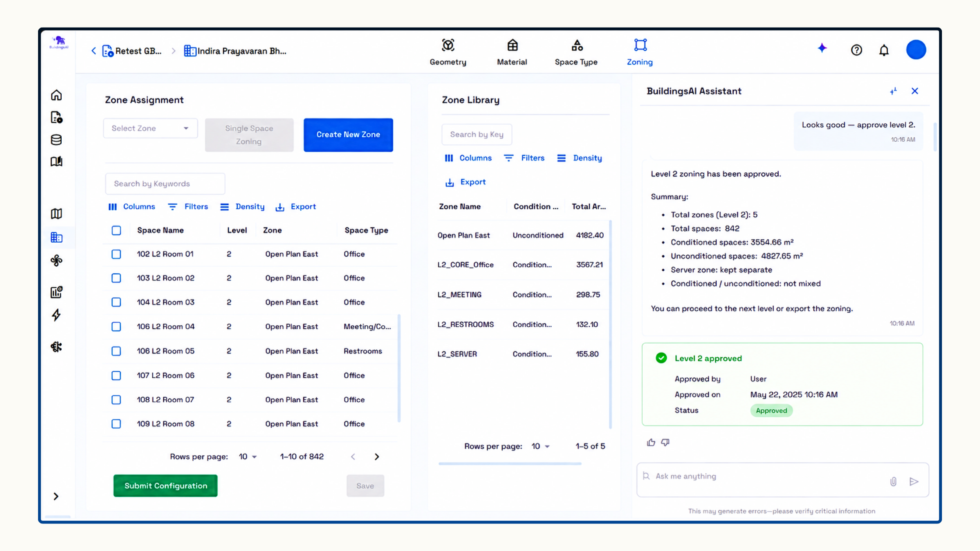This screenshot has height=551, width=980.
Task: Go to next page of Zone Assignment
Action: 377,457
